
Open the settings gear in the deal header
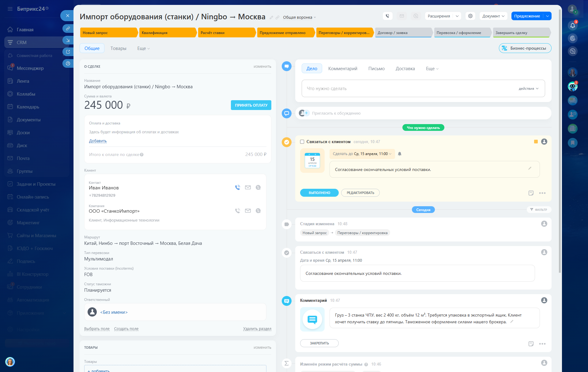470,16
